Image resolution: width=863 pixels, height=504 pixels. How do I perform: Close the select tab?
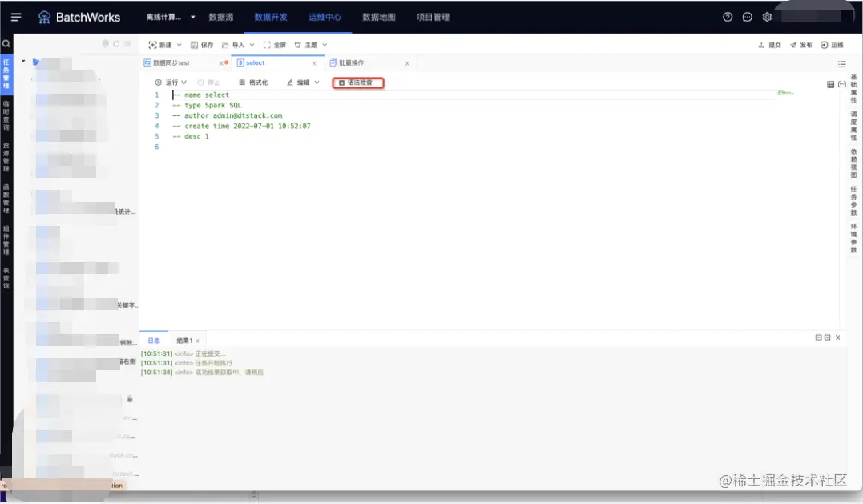pyautogui.click(x=314, y=63)
